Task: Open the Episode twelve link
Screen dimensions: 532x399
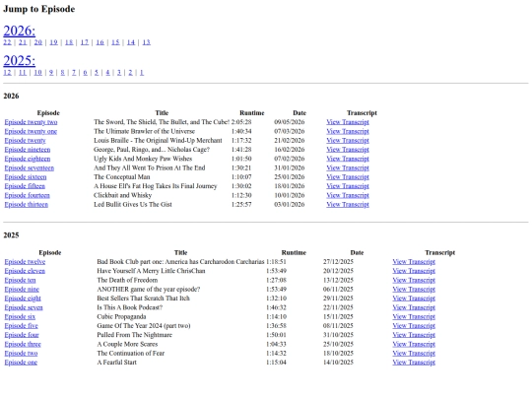Action: (25, 262)
